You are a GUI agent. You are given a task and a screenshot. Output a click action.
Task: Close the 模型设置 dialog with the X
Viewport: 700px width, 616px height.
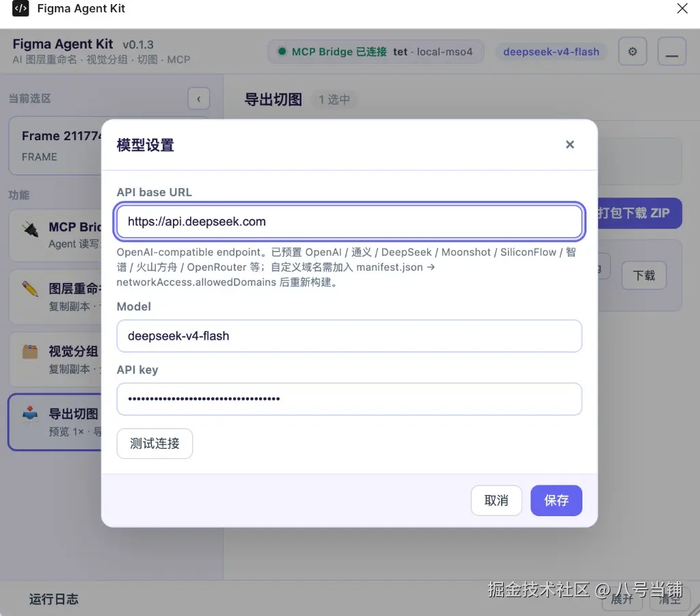point(569,144)
